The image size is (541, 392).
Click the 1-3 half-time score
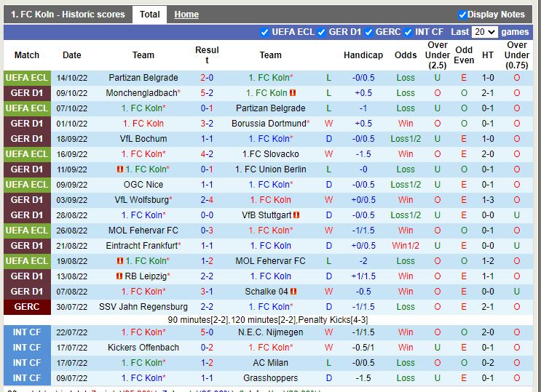click(x=488, y=200)
